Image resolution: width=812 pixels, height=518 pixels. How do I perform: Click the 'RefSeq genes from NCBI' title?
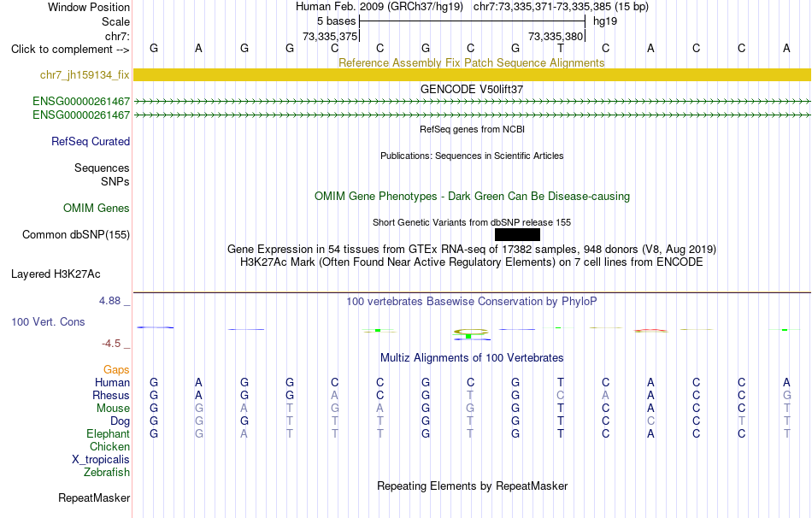[x=472, y=129]
